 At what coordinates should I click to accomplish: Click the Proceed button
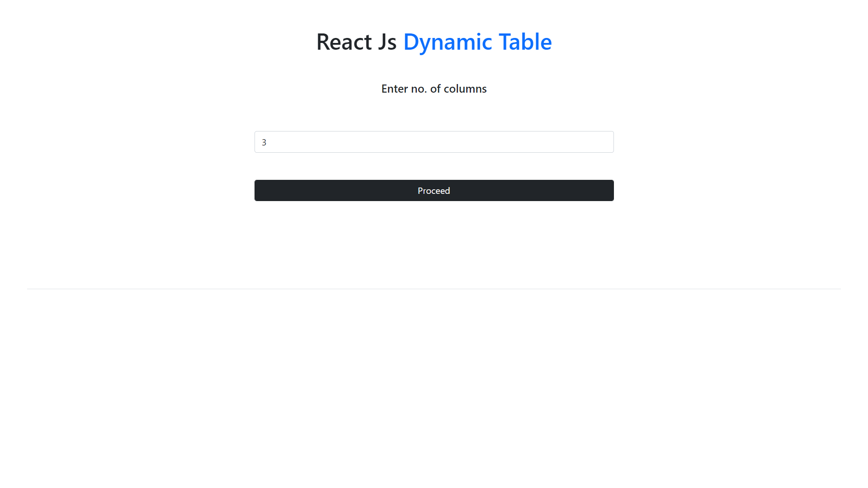(x=434, y=191)
